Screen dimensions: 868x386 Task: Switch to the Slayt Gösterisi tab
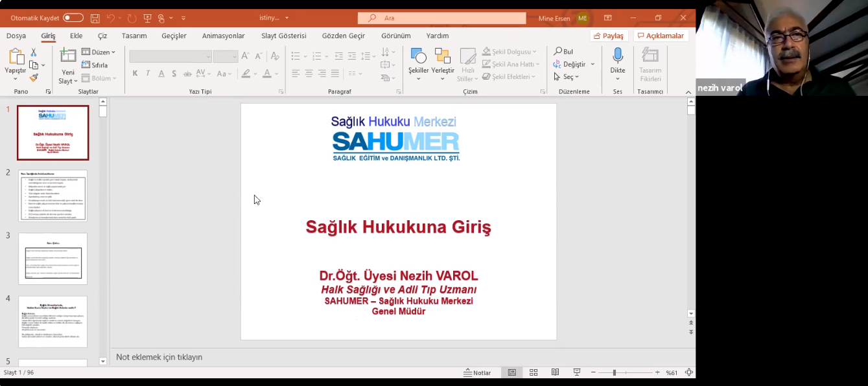point(283,36)
